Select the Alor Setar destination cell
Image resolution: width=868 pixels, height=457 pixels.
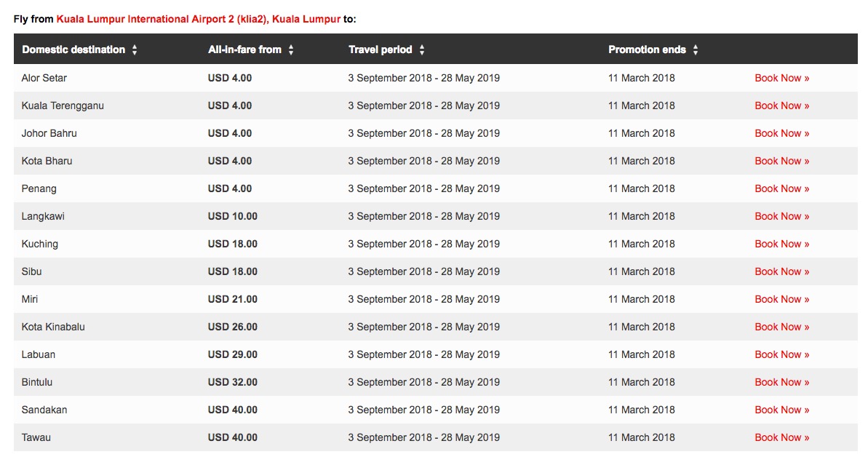click(x=44, y=78)
